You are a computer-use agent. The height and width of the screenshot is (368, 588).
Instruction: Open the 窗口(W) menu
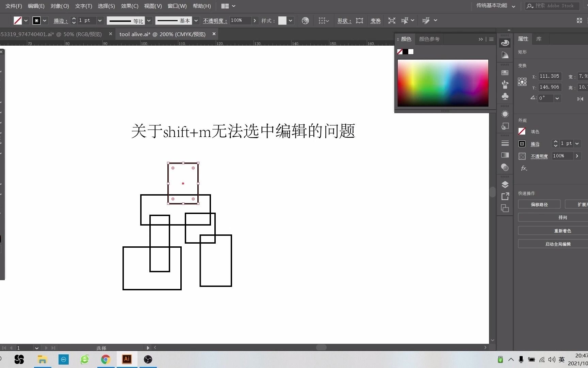pyautogui.click(x=177, y=6)
